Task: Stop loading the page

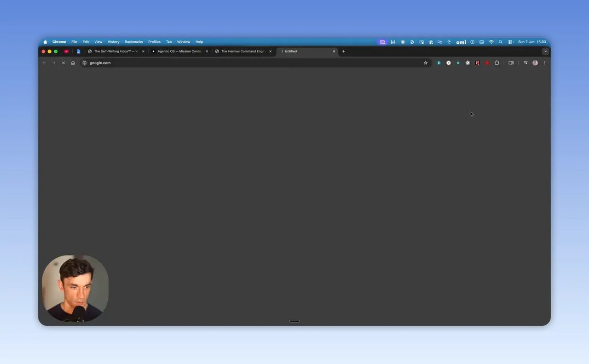Action: 64,63
